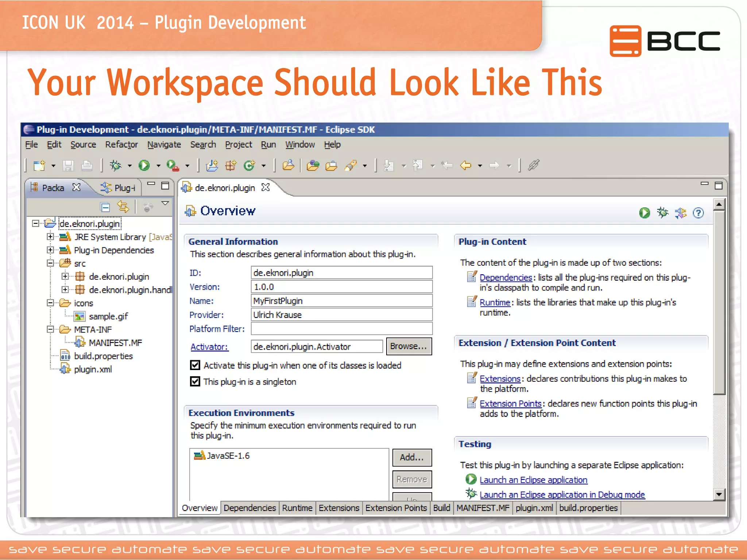Click the Link with Editor icon

[x=123, y=207]
